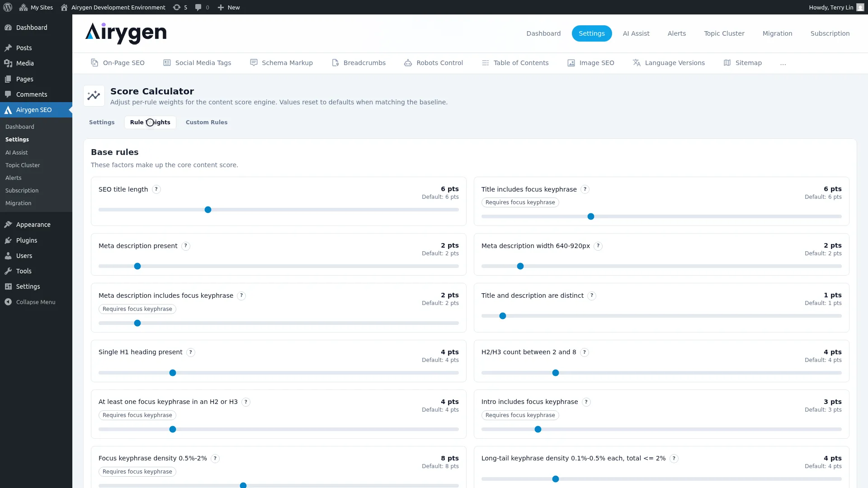Show help for Focus keyphrase density rule
Viewport: 868px width, 488px height.
pyautogui.click(x=215, y=458)
